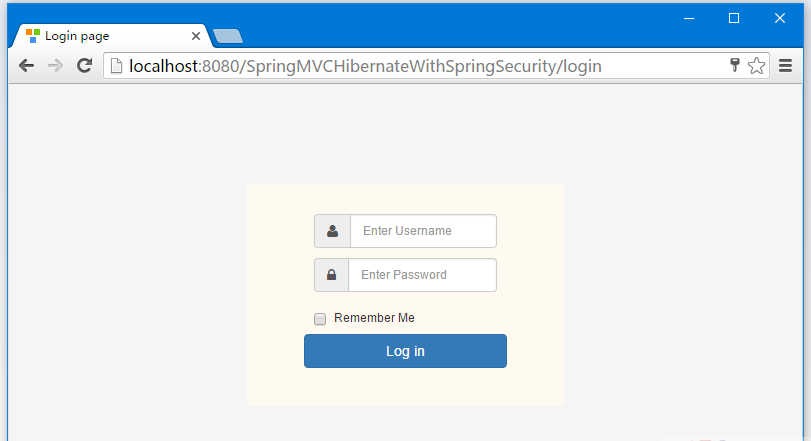811x441 pixels.
Task: Reload the login page
Action: tap(84, 66)
